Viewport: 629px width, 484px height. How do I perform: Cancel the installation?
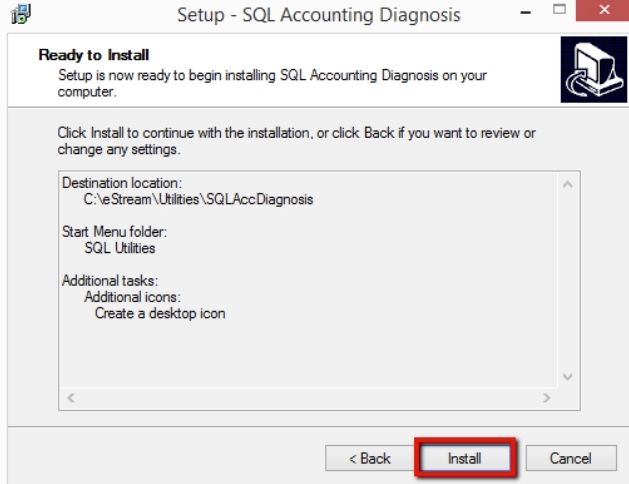coord(571,458)
